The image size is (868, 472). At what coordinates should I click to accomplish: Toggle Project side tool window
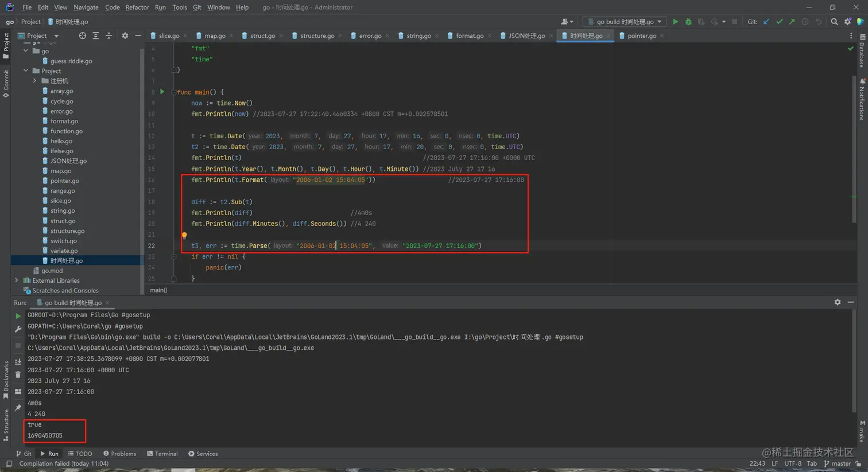point(6,45)
